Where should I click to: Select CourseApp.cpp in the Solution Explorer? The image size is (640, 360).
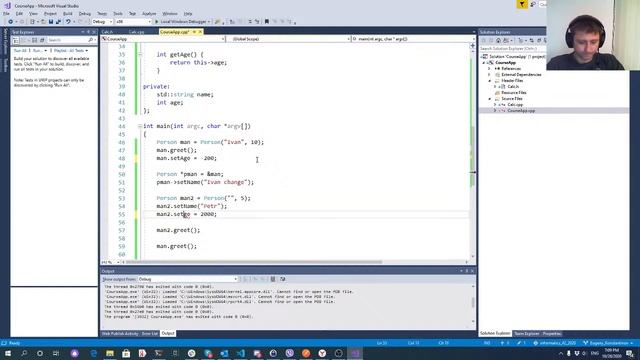pos(521,111)
